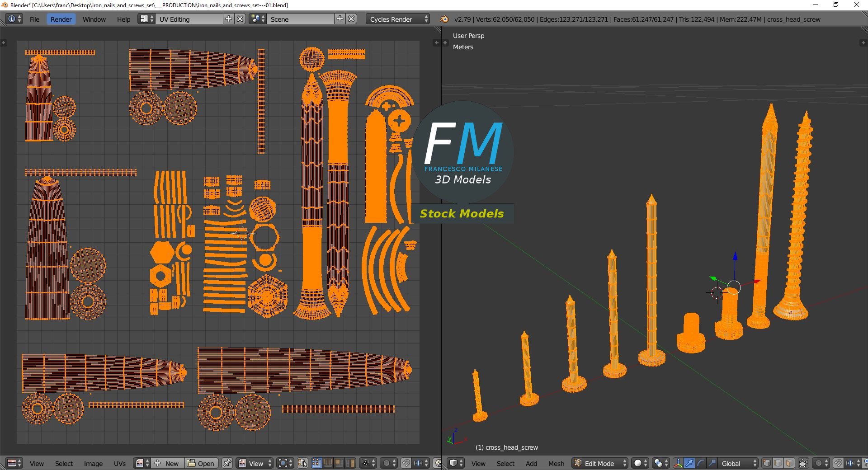Open the Render menu

61,19
